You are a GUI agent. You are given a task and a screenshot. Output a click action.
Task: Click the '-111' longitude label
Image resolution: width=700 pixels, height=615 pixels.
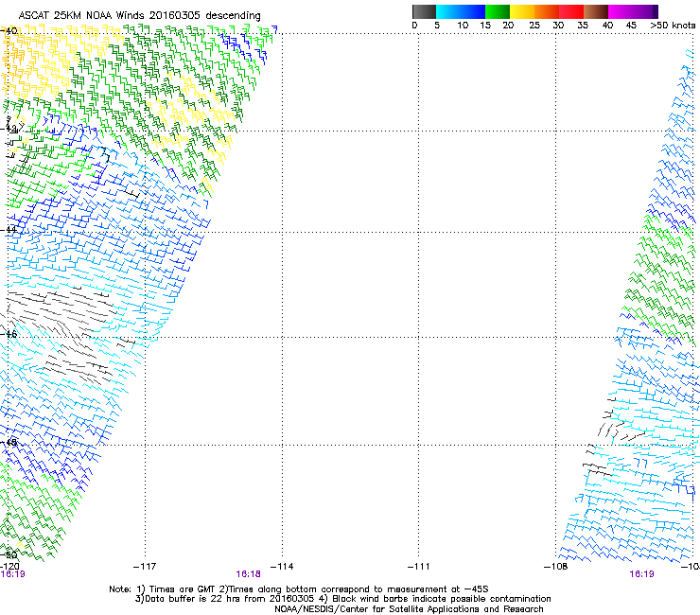click(419, 567)
